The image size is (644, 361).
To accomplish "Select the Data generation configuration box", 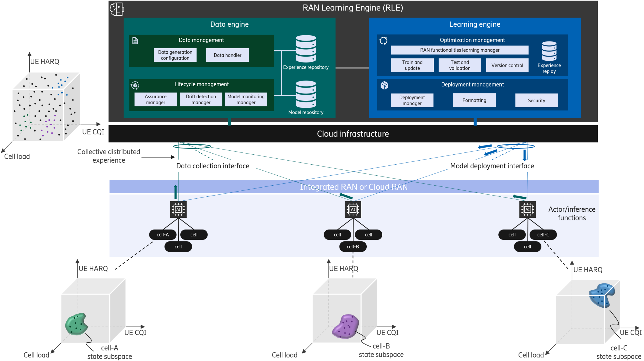I will tap(175, 55).
